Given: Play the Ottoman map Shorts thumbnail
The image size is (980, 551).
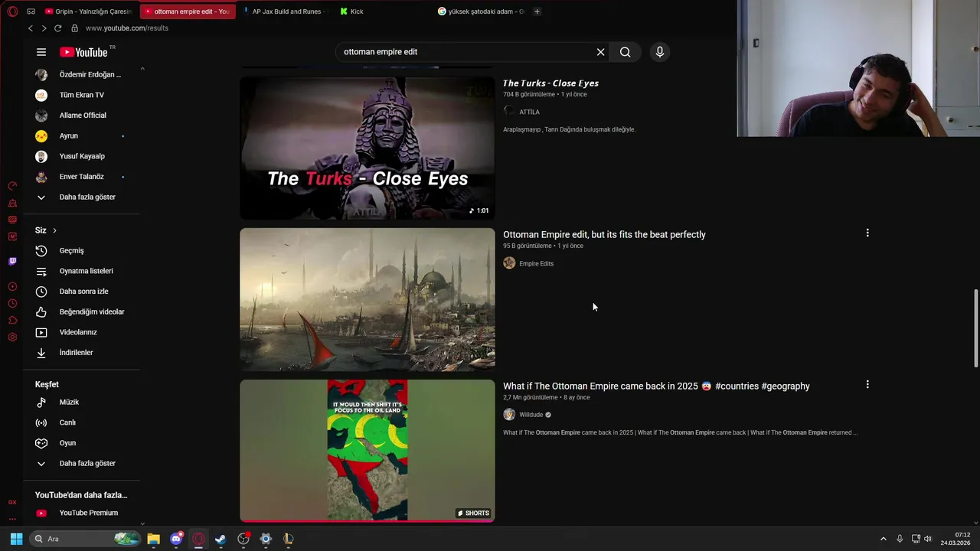Looking at the screenshot, I should pyautogui.click(x=367, y=451).
